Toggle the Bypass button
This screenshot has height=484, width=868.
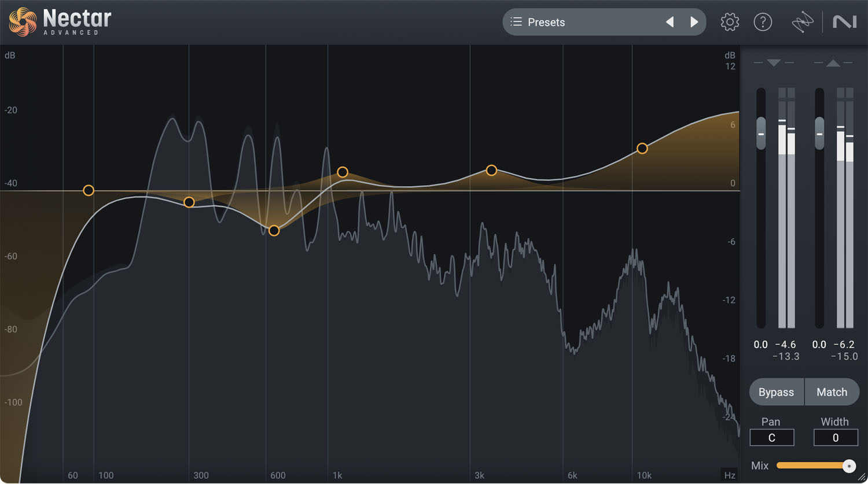pyautogui.click(x=776, y=392)
